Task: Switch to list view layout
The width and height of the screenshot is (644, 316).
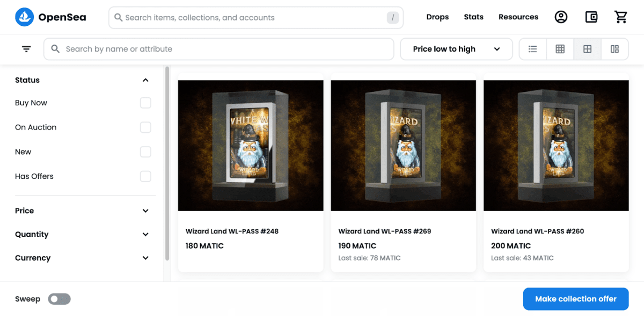Action: click(533, 49)
